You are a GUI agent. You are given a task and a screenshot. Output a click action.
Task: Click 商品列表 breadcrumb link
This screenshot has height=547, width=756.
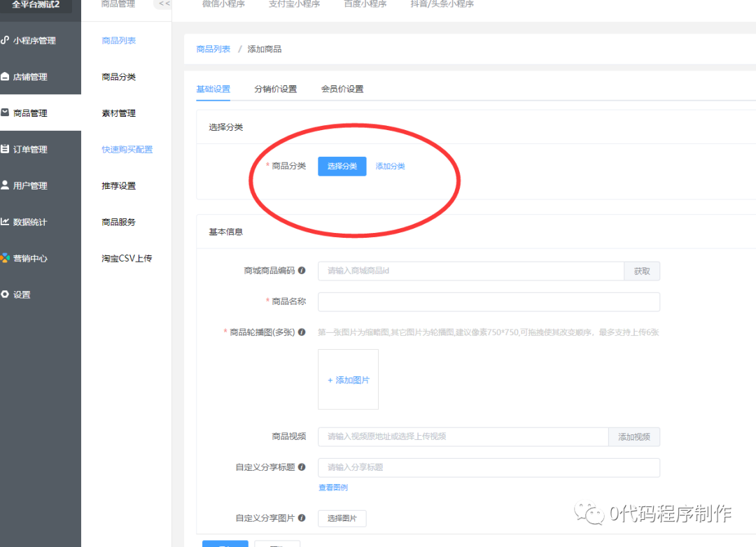click(213, 49)
